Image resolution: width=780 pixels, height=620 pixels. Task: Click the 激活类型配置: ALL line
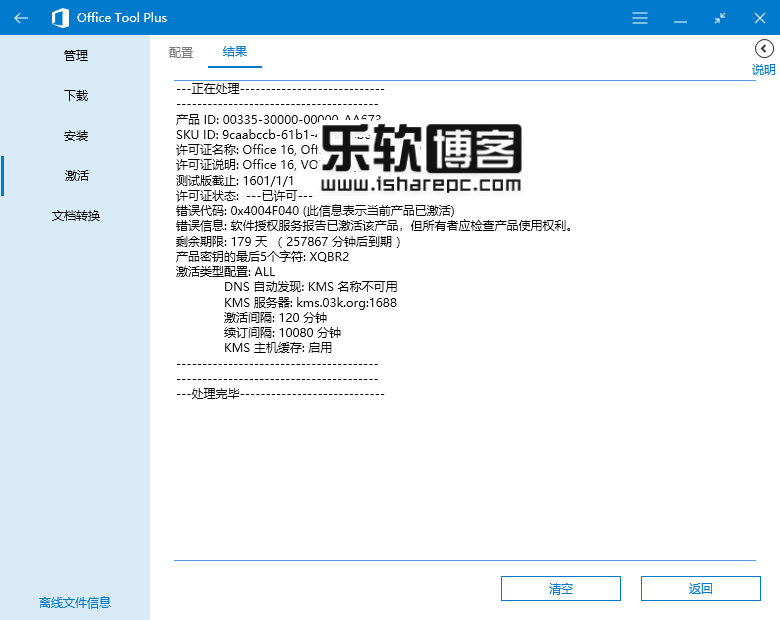click(225, 272)
